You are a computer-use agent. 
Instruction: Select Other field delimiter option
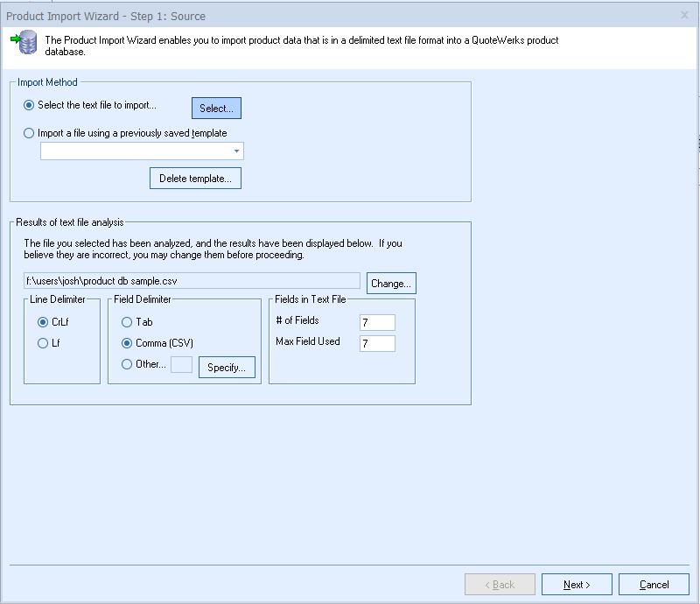click(128, 364)
